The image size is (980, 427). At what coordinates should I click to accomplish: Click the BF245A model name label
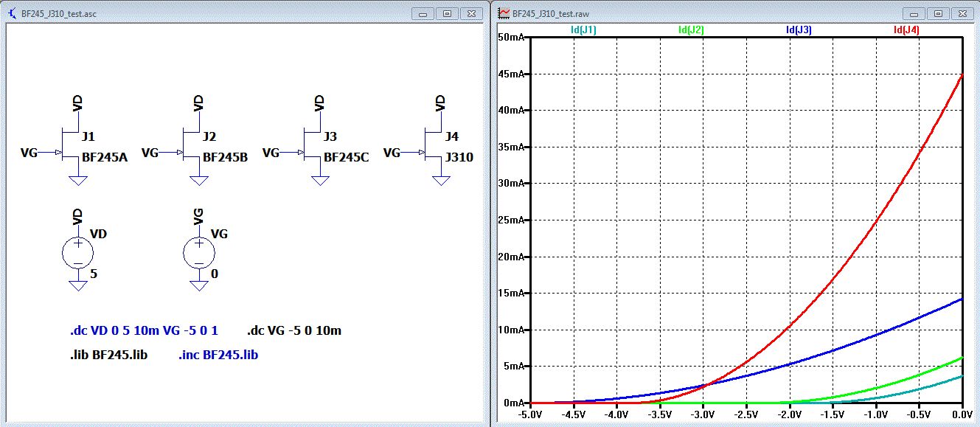[104, 157]
